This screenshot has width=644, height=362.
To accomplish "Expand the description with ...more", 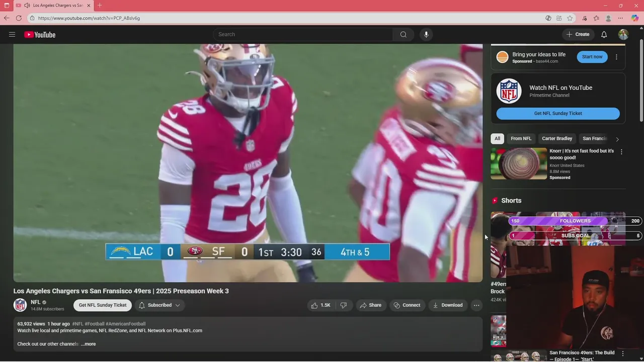I will [x=88, y=344].
